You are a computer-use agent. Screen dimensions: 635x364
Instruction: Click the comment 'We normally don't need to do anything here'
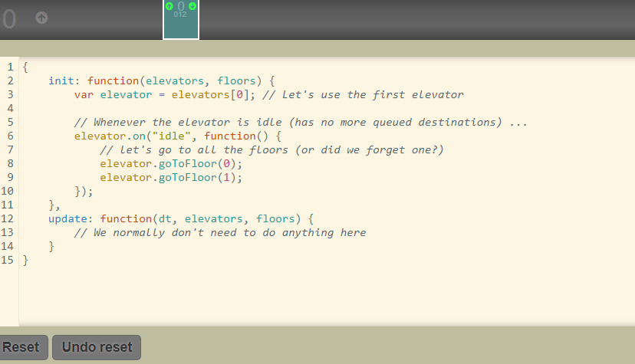point(220,232)
